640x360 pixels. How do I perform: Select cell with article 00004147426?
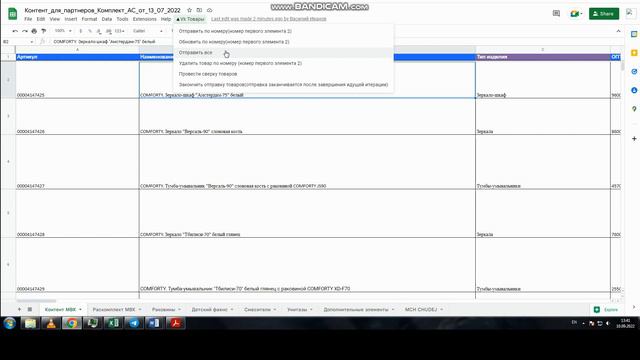point(77,116)
